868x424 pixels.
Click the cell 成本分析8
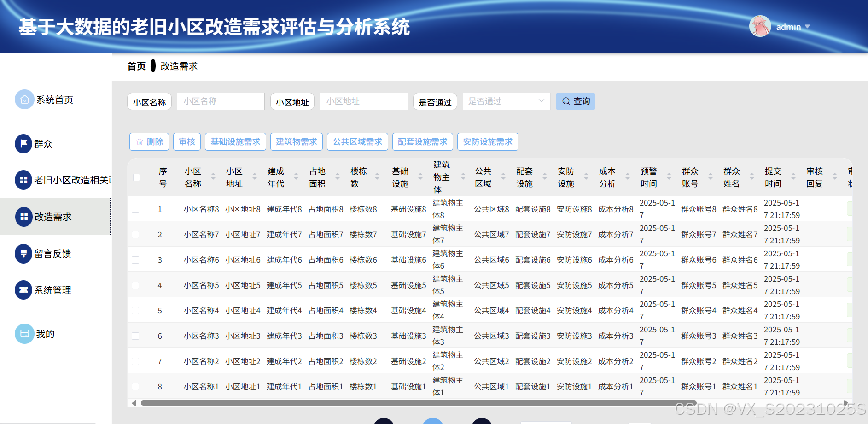tap(616, 209)
